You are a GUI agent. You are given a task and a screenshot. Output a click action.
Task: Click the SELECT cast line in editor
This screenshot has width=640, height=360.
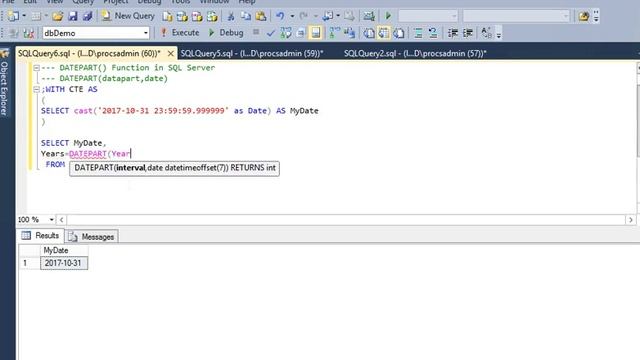pyautogui.click(x=180, y=111)
